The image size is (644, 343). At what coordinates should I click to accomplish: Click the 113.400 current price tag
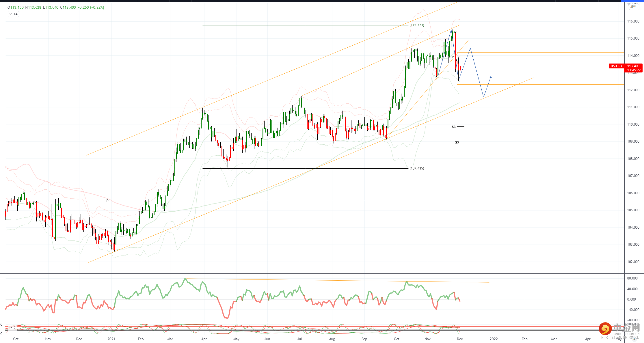[x=633, y=66]
